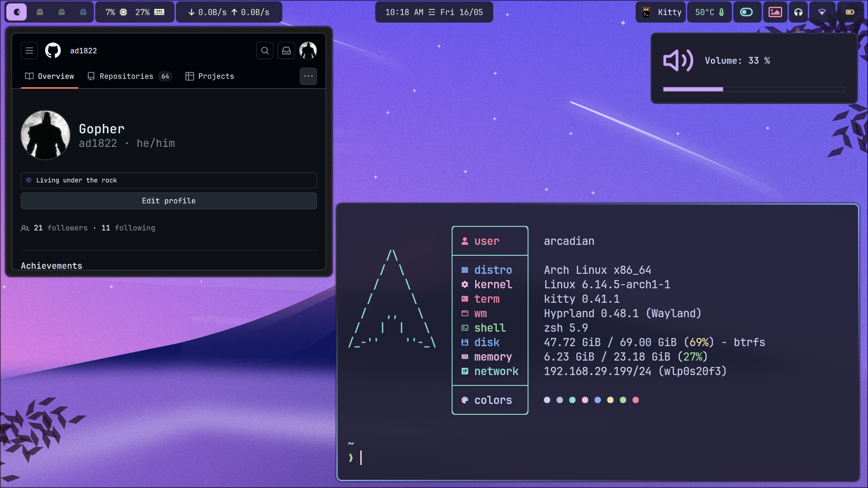Click the headphones audio icon in bar
868x488 pixels.
tap(798, 12)
